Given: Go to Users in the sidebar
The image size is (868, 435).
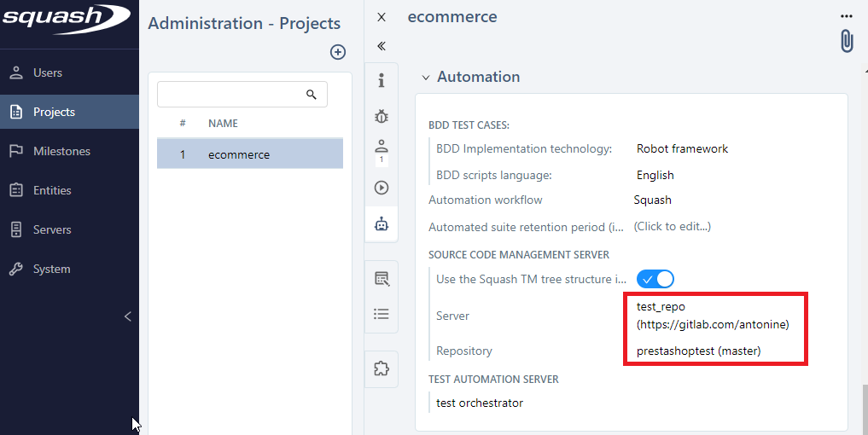Looking at the screenshot, I should point(48,72).
